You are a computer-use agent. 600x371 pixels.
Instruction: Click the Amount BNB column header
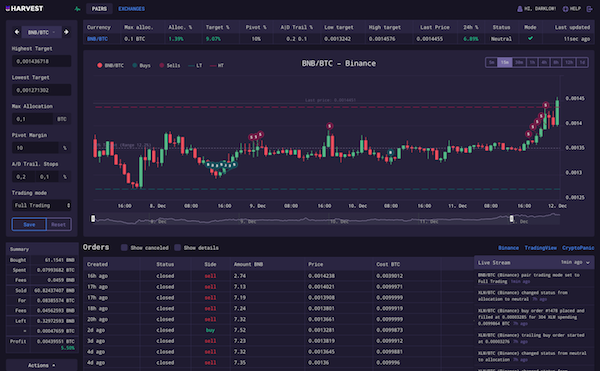point(248,264)
